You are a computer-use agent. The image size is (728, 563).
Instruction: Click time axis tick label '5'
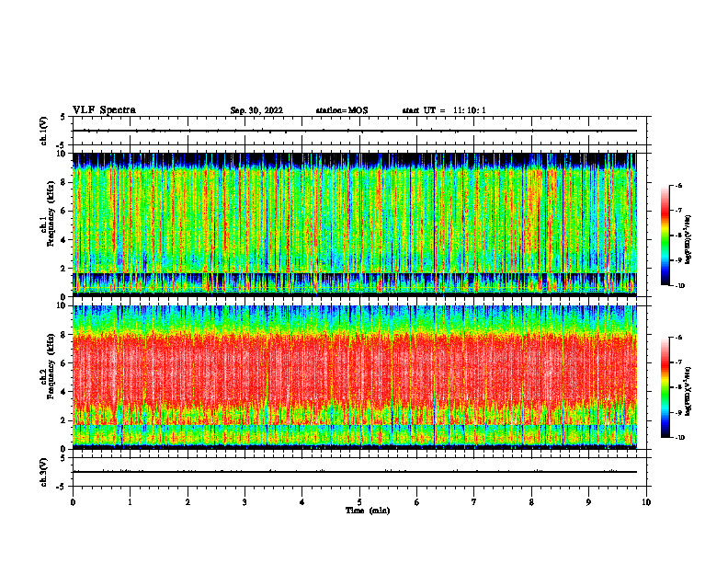tap(359, 502)
